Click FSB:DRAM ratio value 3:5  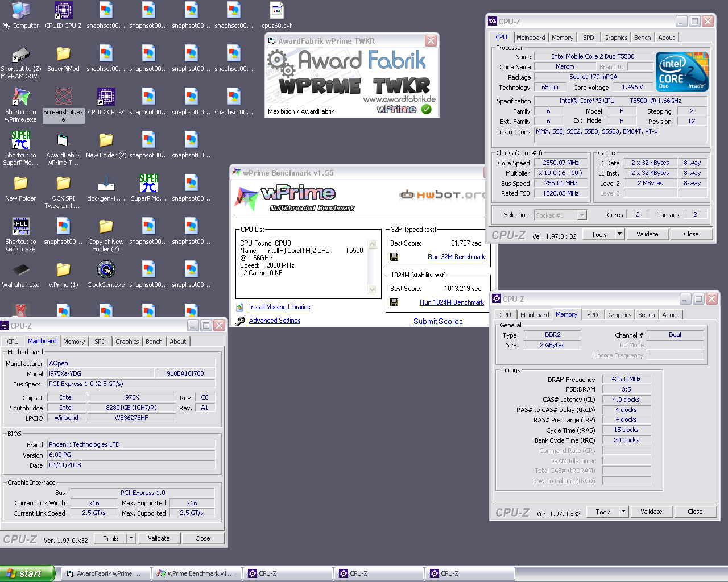[626, 389]
